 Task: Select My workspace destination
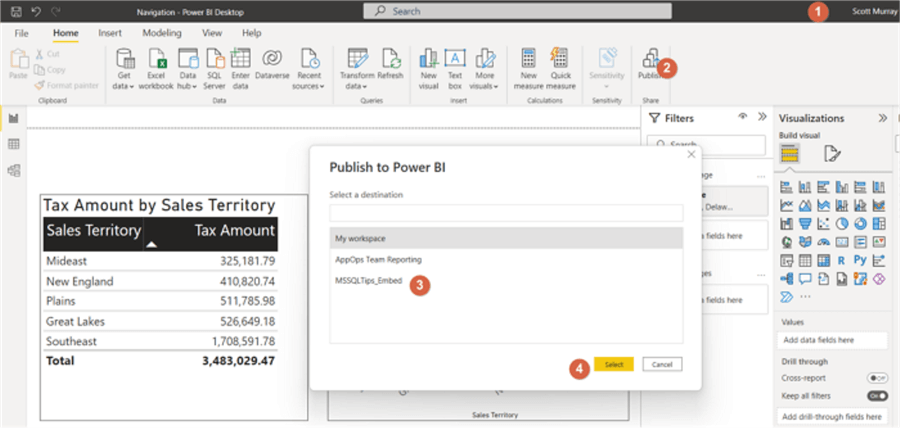(506, 238)
